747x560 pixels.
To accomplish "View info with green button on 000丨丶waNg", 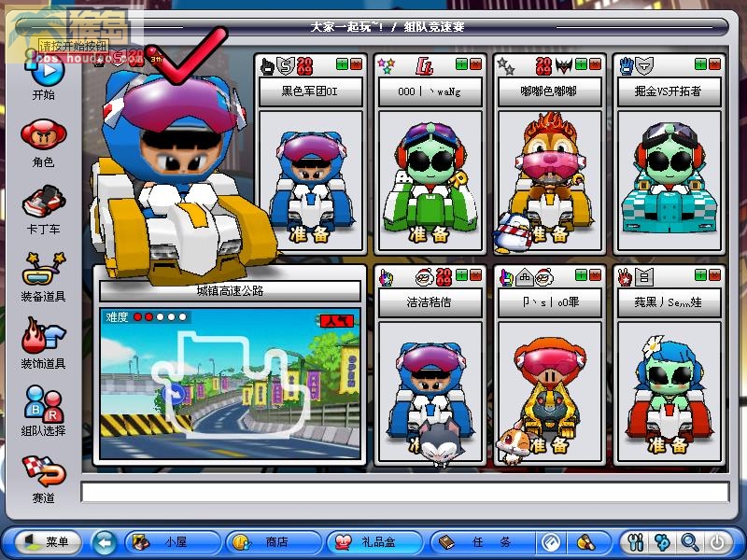I will 461,64.
